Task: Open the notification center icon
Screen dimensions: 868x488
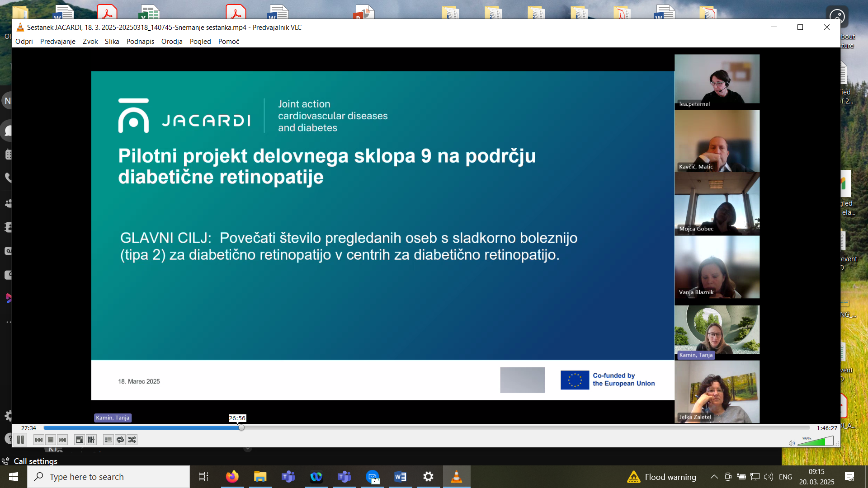Action: [x=849, y=477]
